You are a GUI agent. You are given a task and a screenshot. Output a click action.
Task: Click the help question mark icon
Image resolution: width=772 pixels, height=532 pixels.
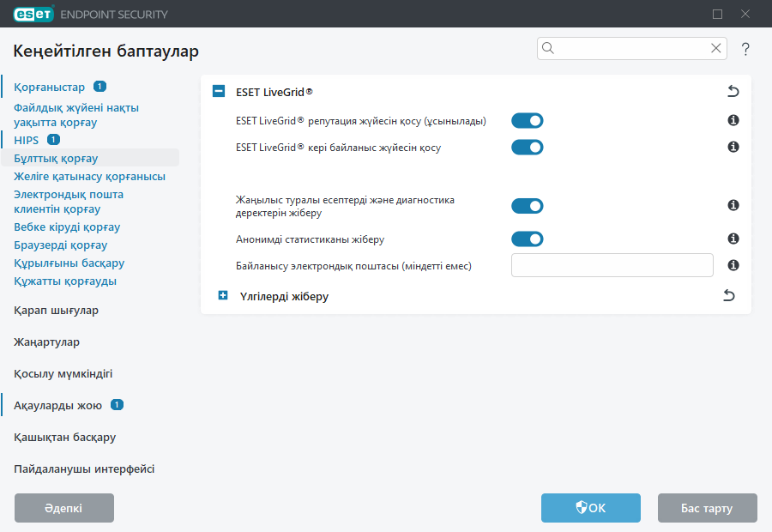(x=745, y=49)
